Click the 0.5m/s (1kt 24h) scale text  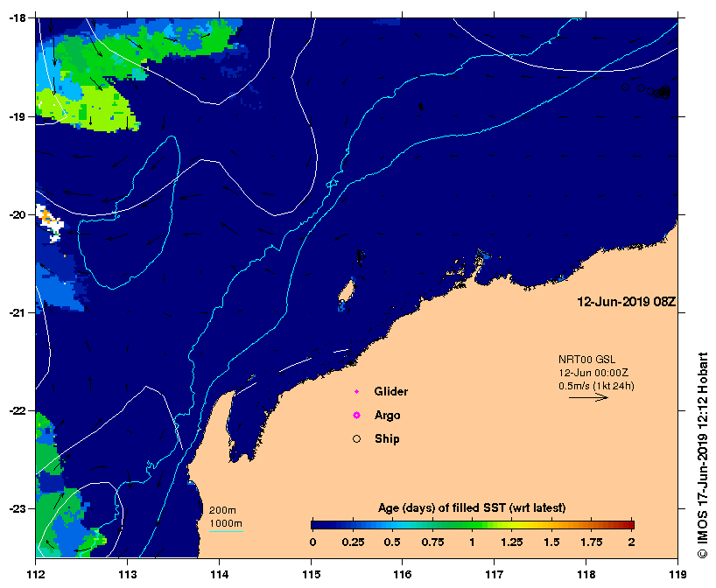[x=596, y=386]
